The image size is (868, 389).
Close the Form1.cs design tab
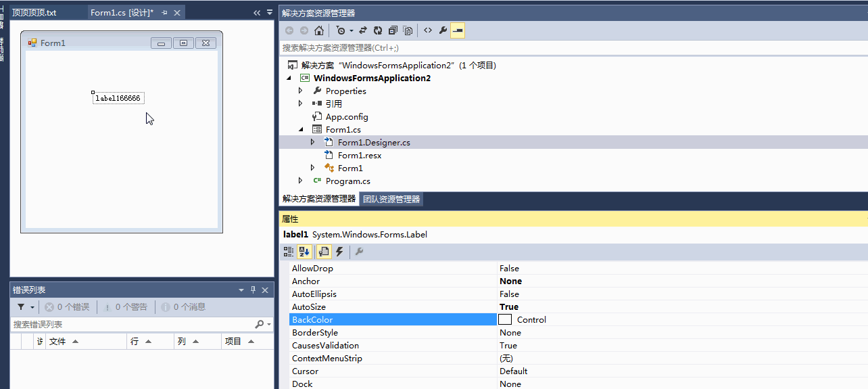coord(177,13)
